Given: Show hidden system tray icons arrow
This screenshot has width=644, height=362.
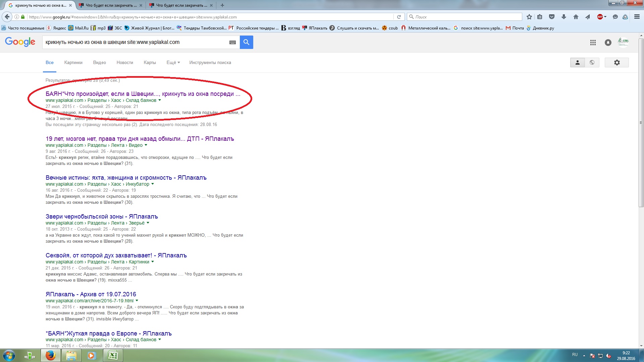Looking at the screenshot, I should [x=584, y=356].
